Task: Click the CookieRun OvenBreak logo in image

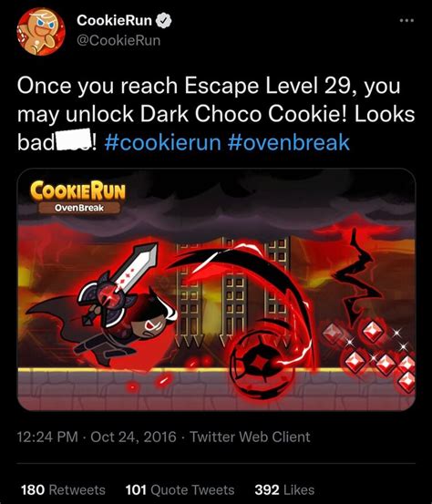Action: (x=77, y=198)
